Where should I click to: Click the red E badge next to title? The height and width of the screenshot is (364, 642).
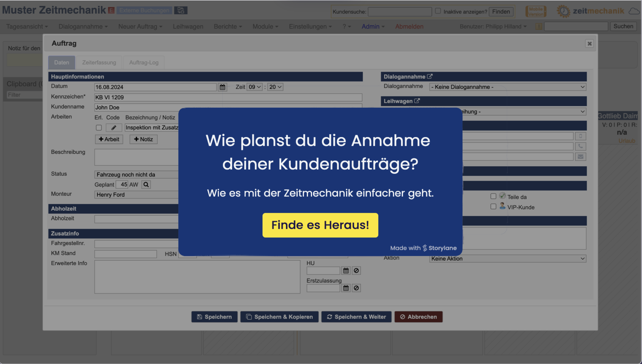click(111, 10)
